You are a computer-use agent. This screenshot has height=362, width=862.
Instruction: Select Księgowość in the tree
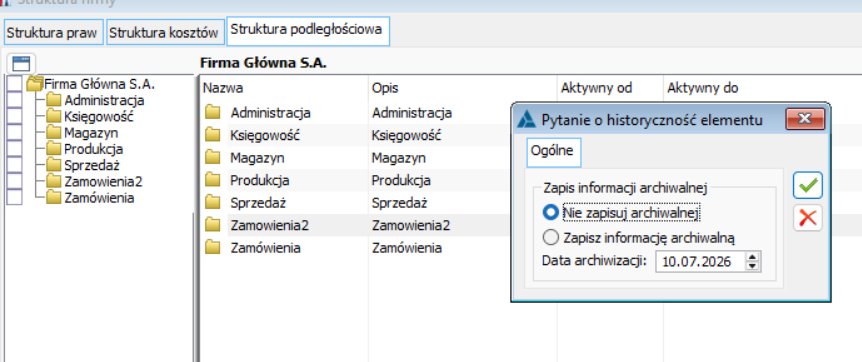click(98, 117)
